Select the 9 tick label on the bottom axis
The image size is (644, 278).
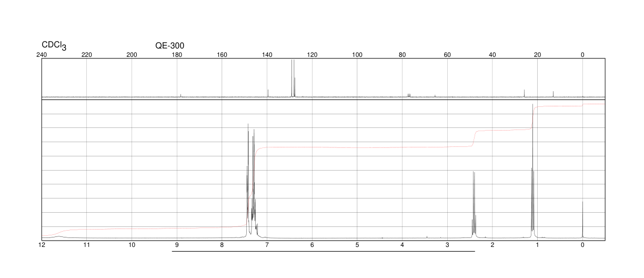click(x=177, y=245)
